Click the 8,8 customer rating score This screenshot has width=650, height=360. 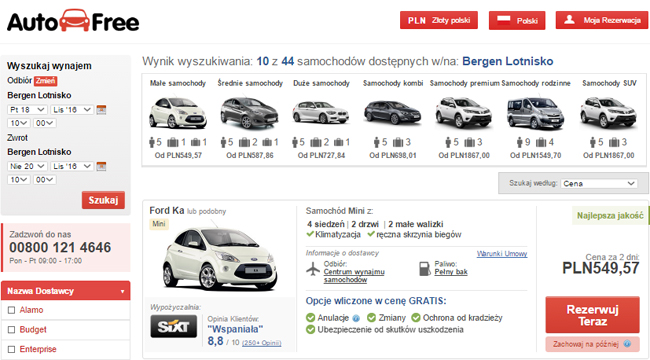[x=215, y=341]
